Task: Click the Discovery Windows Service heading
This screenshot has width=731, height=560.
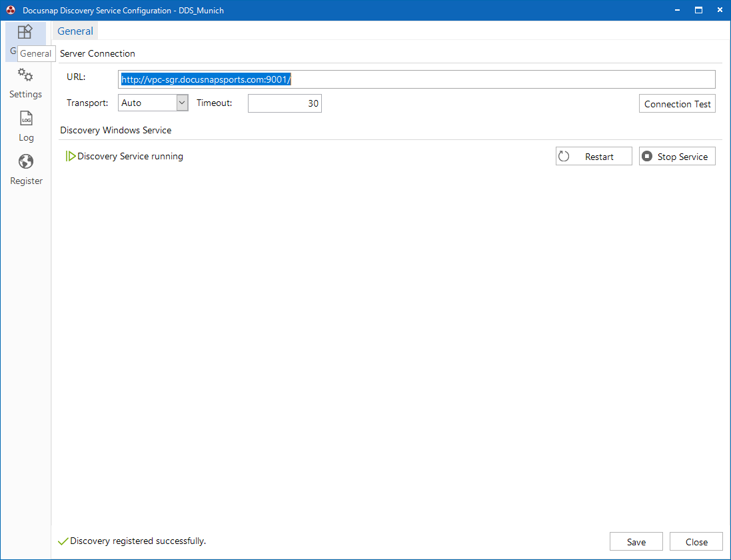Action: click(x=116, y=130)
